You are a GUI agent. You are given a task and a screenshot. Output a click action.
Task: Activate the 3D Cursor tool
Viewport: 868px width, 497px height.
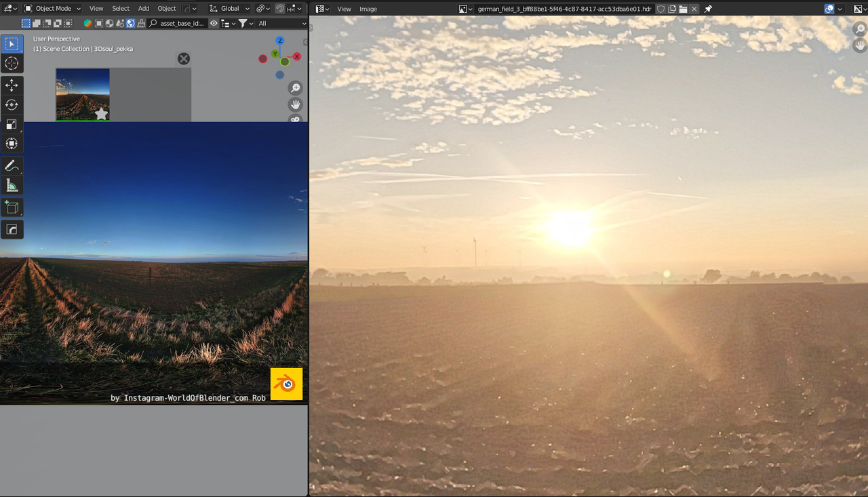pyautogui.click(x=12, y=64)
